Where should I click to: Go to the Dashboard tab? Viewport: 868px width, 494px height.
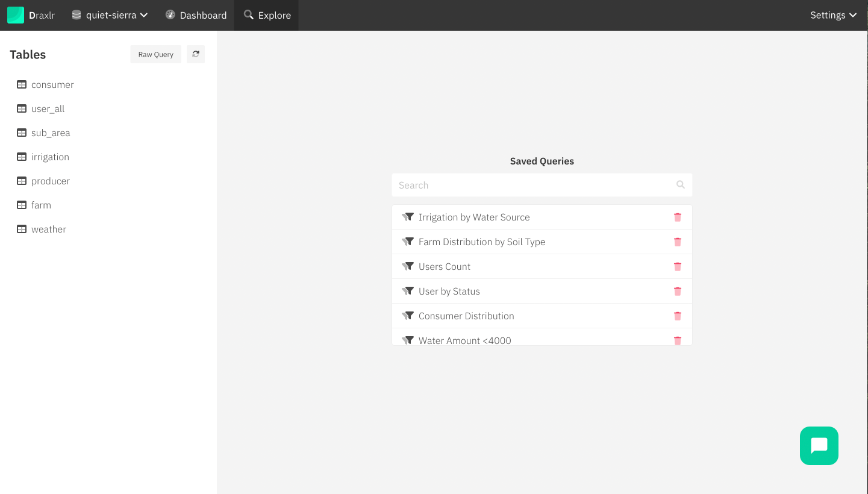click(x=196, y=15)
